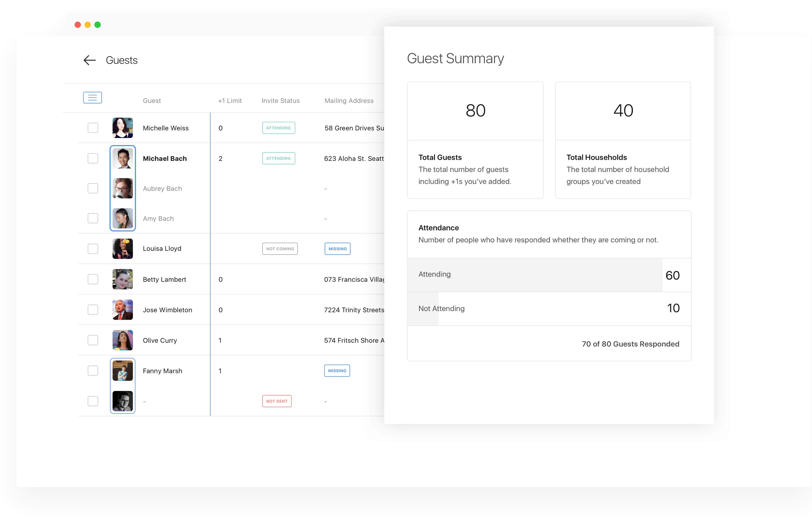Open the list menu icon above checkboxes

tap(92, 97)
